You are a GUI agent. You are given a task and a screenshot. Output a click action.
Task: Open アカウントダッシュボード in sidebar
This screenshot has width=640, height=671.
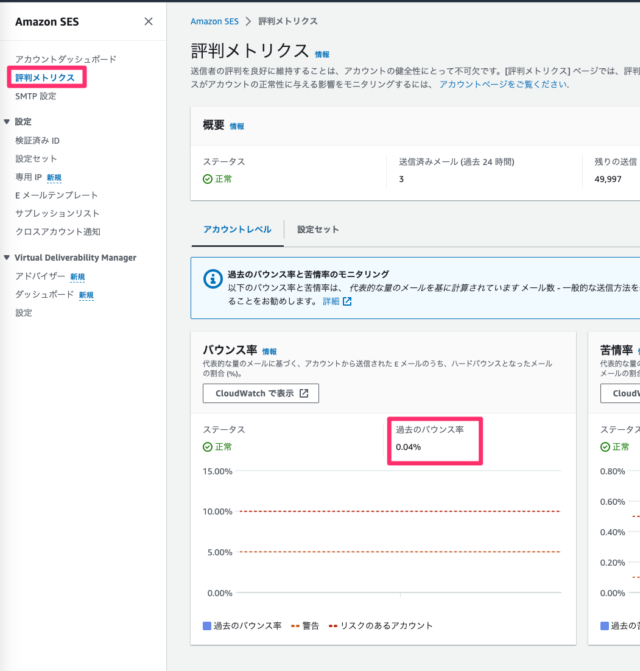(66, 59)
